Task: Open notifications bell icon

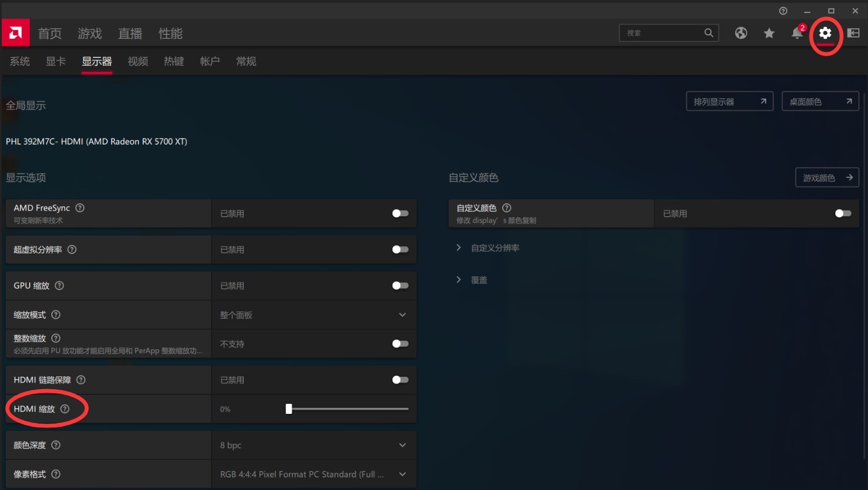Action: [x=797, y=33]
